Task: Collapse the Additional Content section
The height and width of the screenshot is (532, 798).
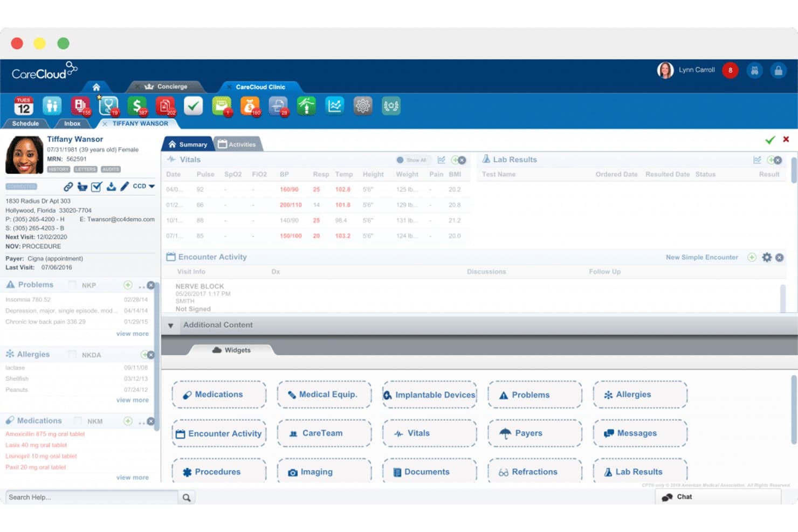Action: 171,326
